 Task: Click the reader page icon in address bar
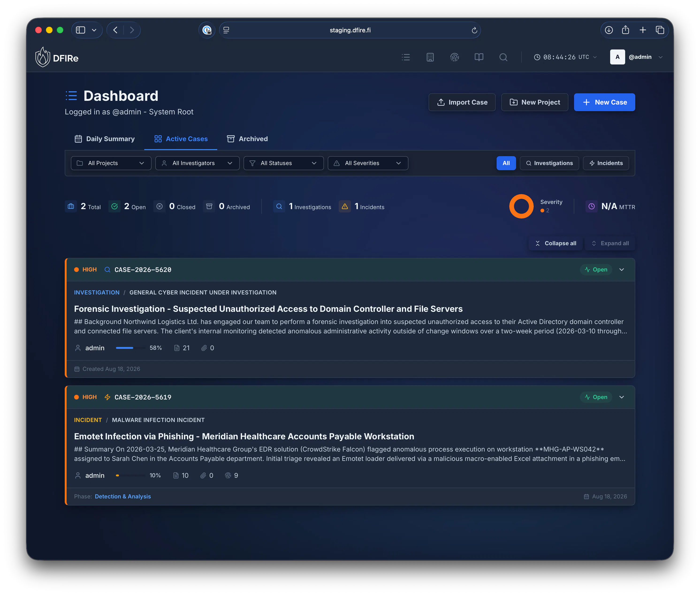click(x=226, y=30)
